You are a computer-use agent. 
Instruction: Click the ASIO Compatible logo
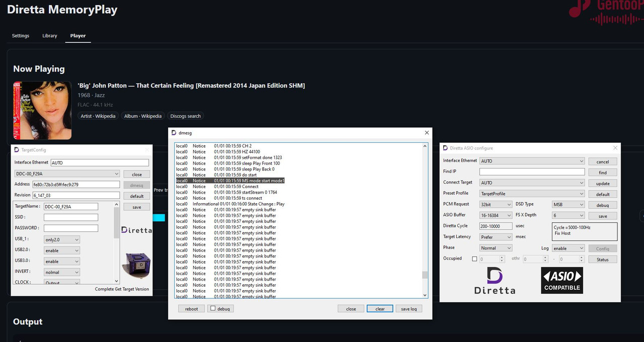coord(562,281)
